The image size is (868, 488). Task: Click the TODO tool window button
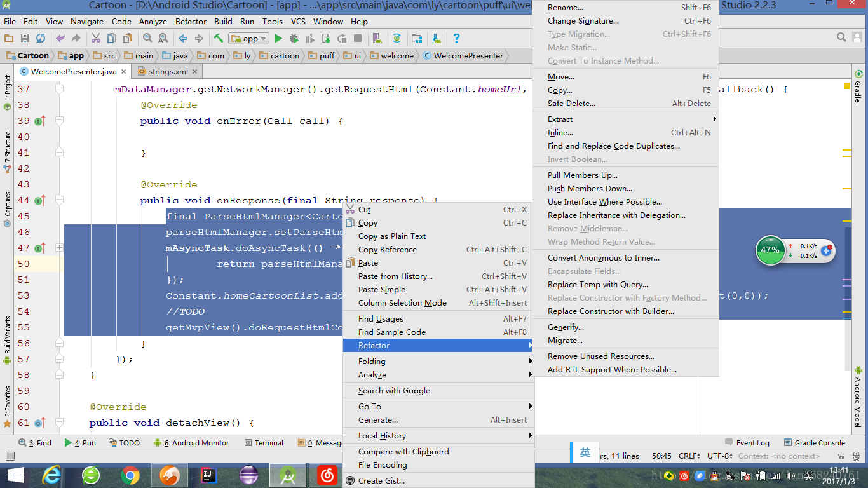(124, 443)
